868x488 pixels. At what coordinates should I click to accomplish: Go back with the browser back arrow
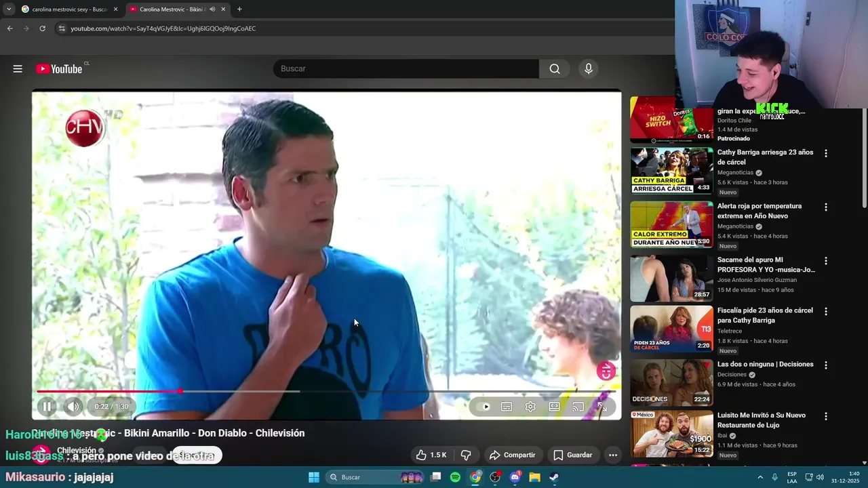click(x=9, y=28)
